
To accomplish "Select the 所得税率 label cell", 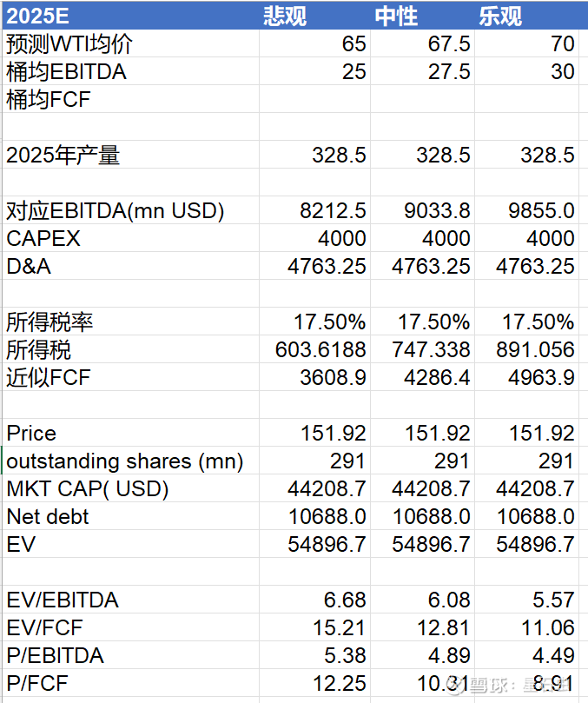I will 130,322.
